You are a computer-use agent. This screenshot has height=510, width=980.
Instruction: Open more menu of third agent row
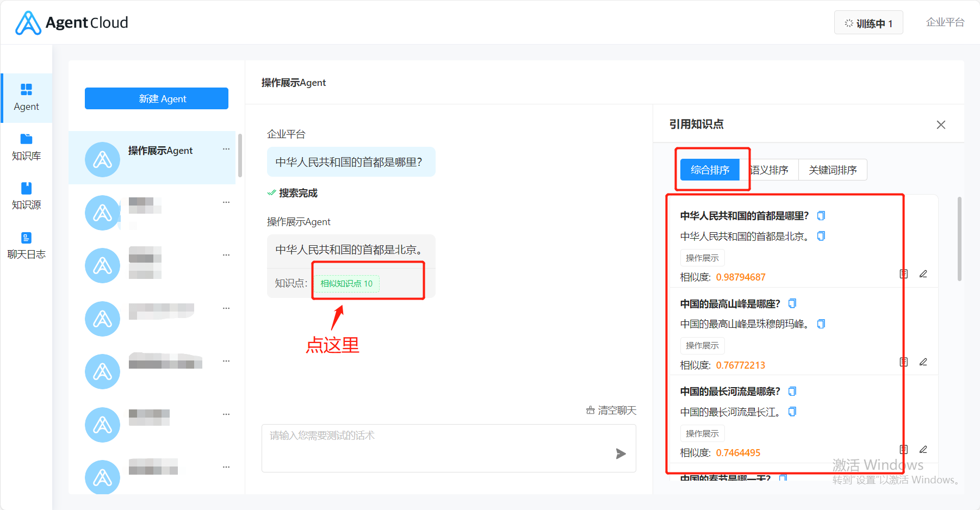226,255
